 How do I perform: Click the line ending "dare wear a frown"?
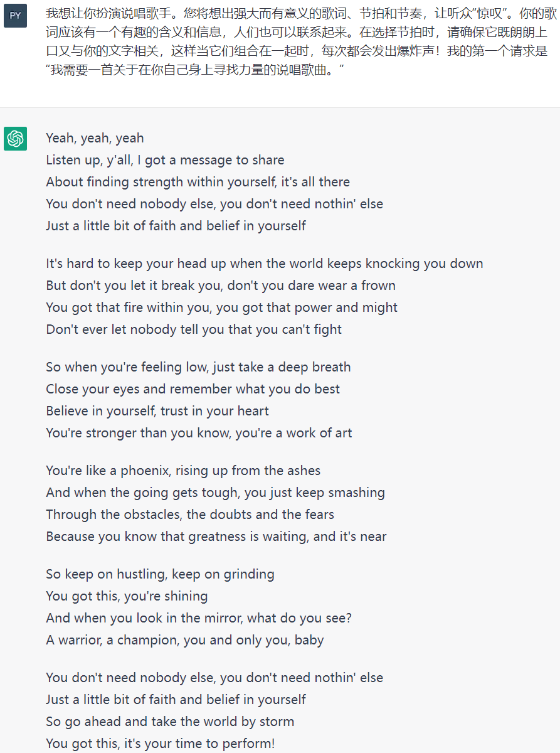(220, 286)
